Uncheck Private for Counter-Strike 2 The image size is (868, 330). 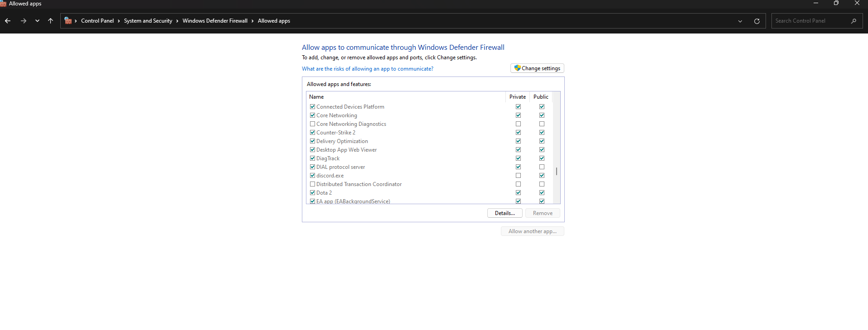518,133
